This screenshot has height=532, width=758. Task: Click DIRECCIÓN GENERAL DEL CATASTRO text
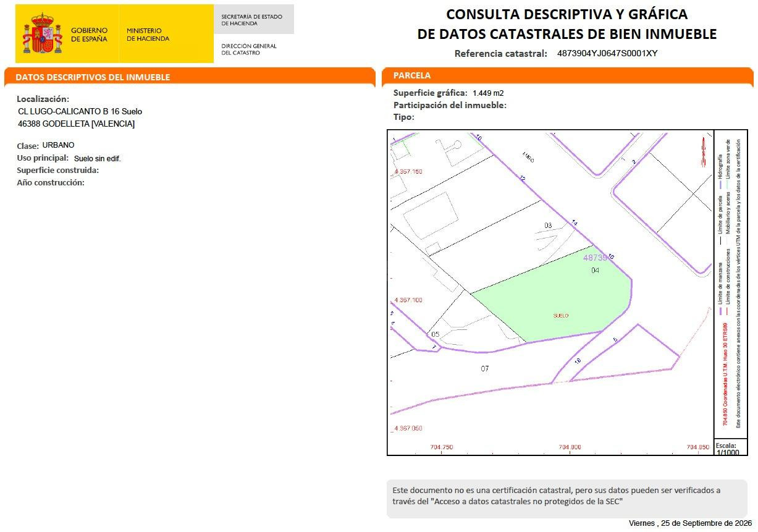(x=249, y=49)
